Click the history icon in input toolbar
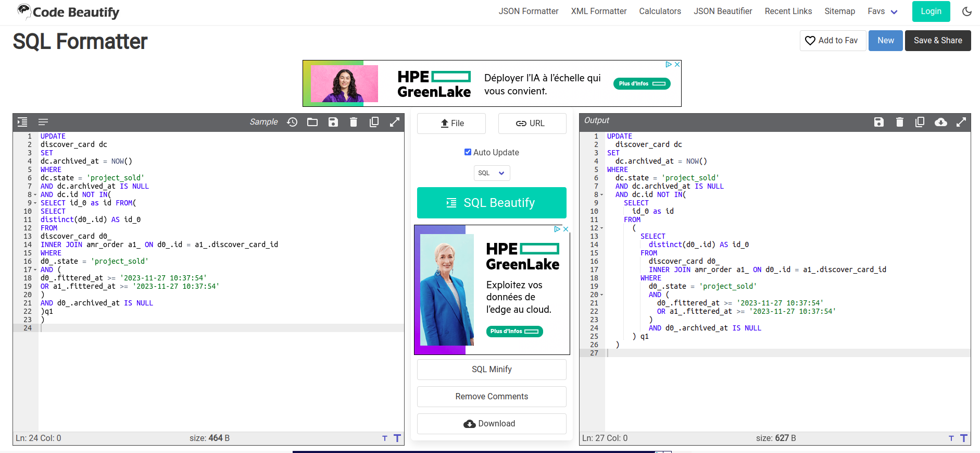 tap(292, 122)
